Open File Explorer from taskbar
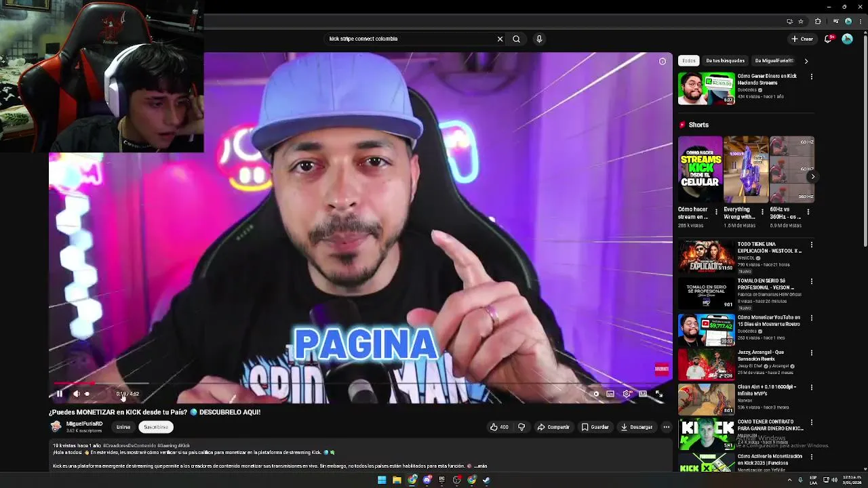Screen dimensions: 868x488 [397, 480]
